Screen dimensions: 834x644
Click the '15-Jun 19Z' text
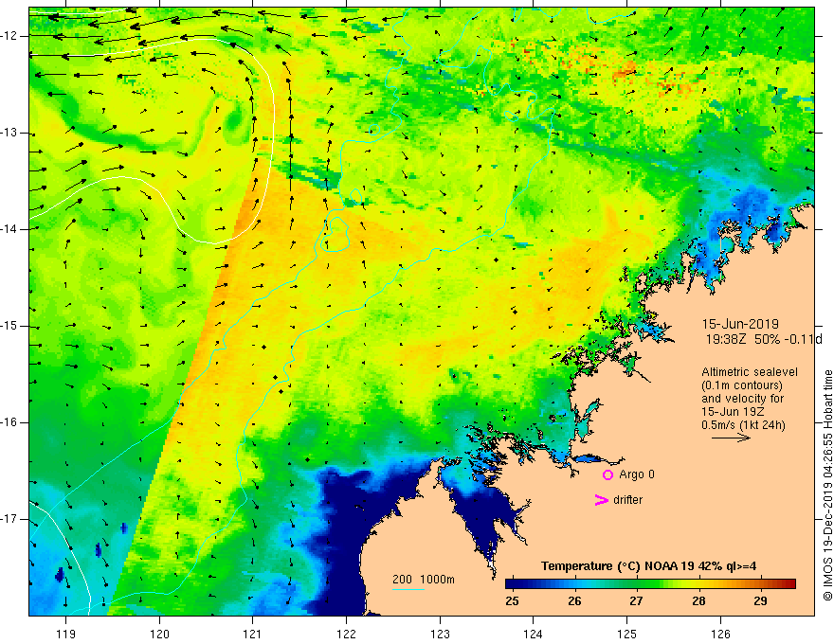(732, 412)
